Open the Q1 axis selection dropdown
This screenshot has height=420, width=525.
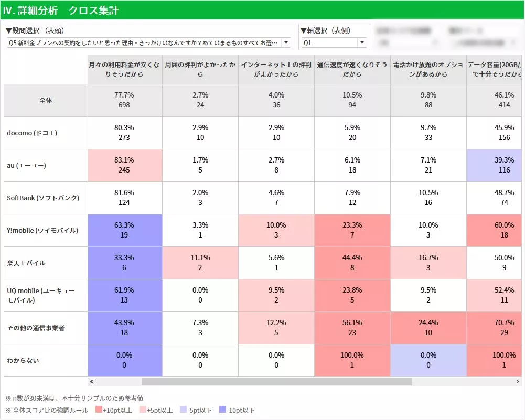362,42
